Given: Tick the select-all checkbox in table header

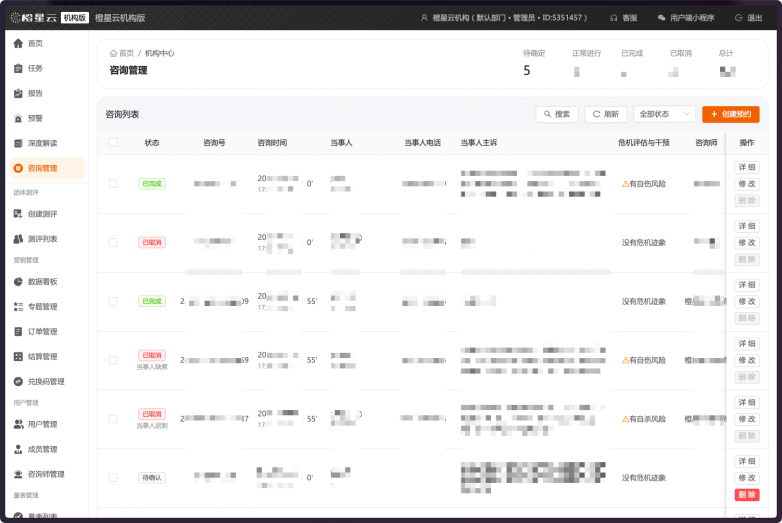Looking at the screenshot, I should click(113, 143).
